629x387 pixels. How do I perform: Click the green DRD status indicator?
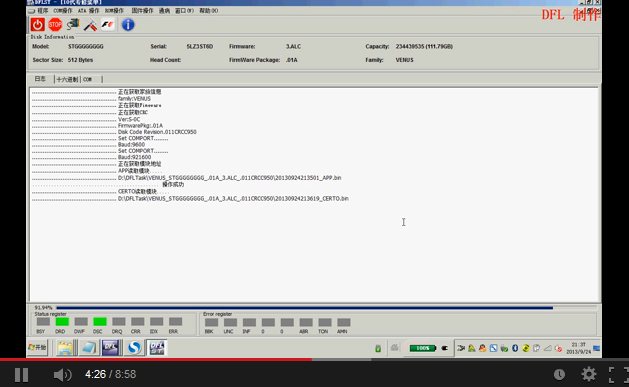pyautogui.click(x=62, y=322)
